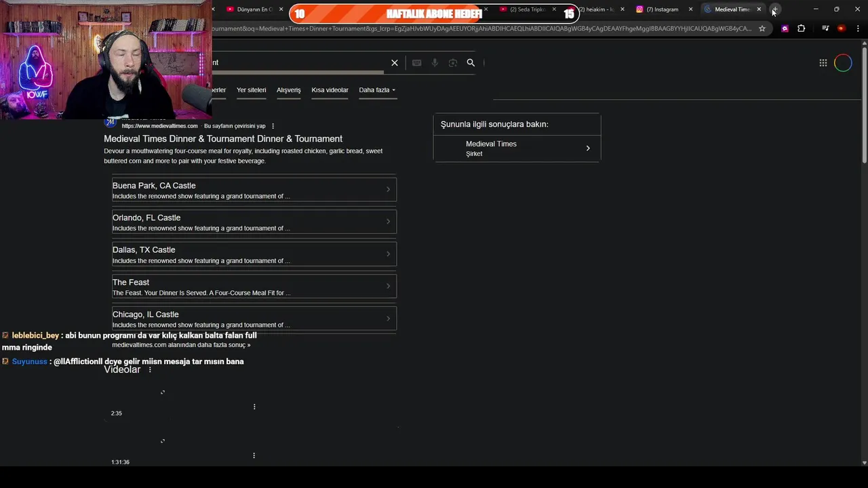The image size is (868, 488).
Task: Open Chicago, IL Castle sitelink chevron
Action: click(x=389, y=319)
